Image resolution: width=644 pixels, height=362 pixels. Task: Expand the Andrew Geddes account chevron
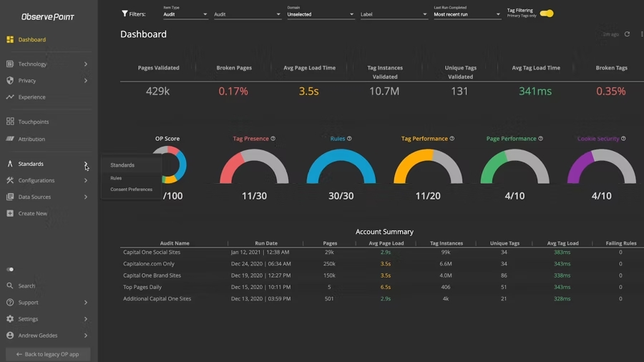pos(85,336)
